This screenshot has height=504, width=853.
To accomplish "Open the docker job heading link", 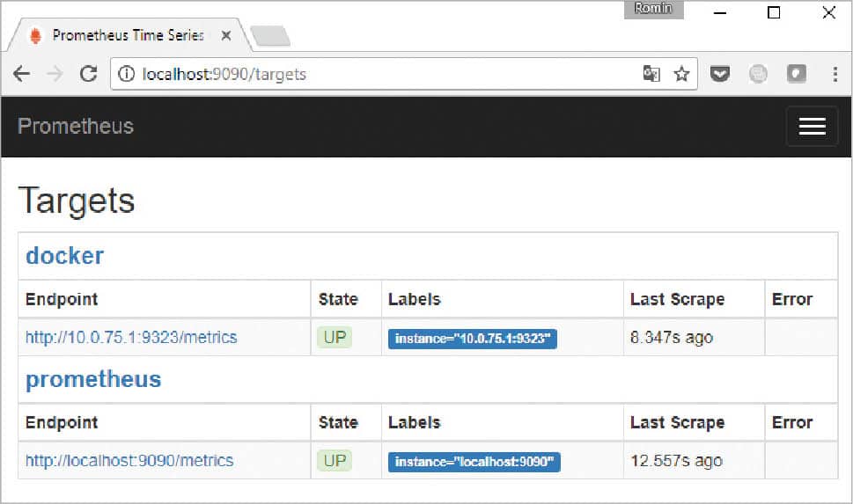I will pos(64,256).
